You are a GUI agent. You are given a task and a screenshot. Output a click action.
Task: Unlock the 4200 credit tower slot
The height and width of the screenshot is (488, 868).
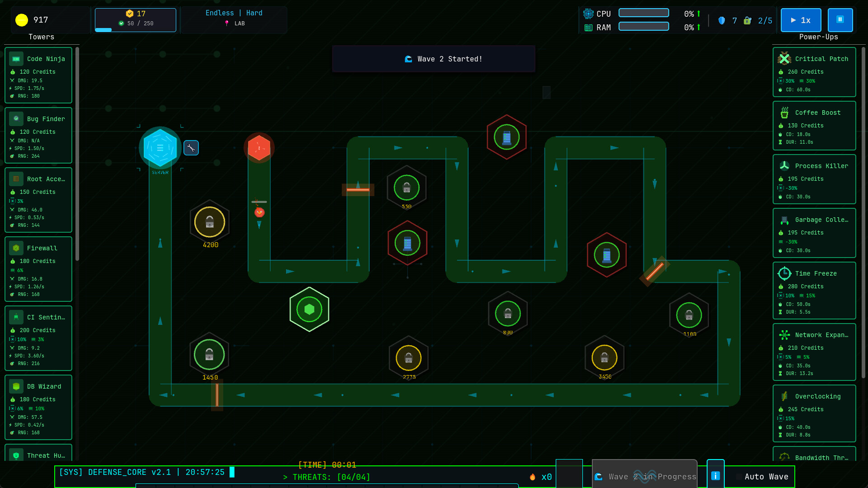pos(209,222)
